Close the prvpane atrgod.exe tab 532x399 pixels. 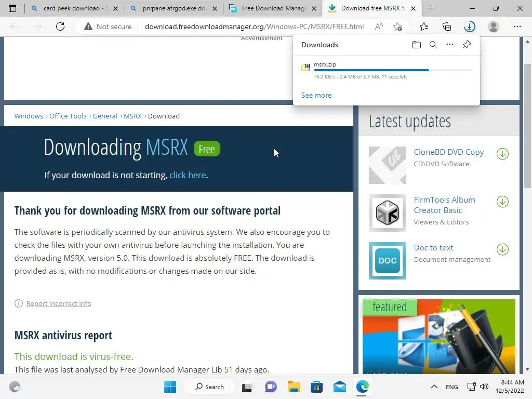[x=215, y=8]
